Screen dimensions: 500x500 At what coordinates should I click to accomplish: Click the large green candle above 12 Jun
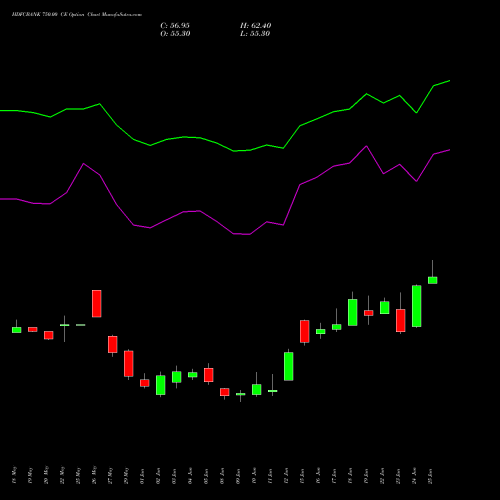click(289, 366)
